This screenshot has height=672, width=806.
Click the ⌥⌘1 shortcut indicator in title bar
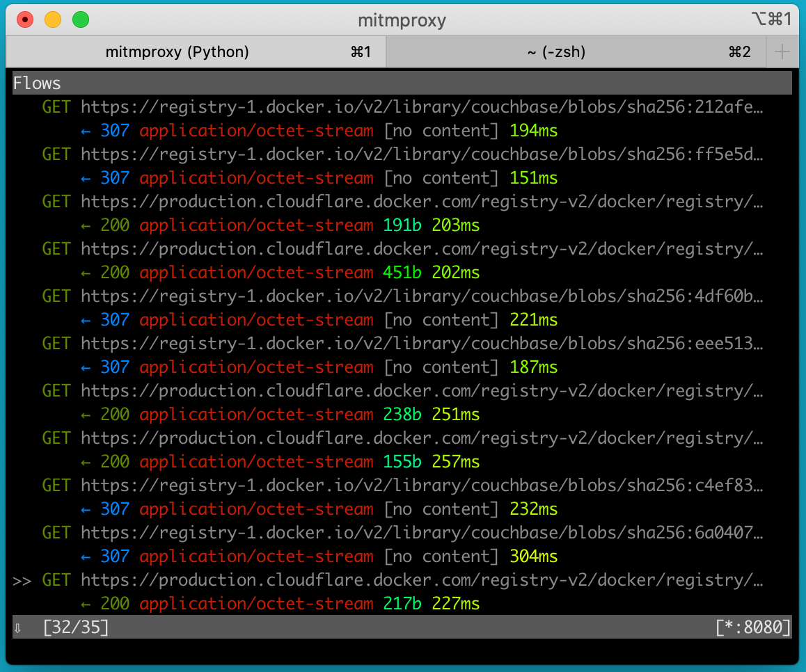[x=773, y=20]
